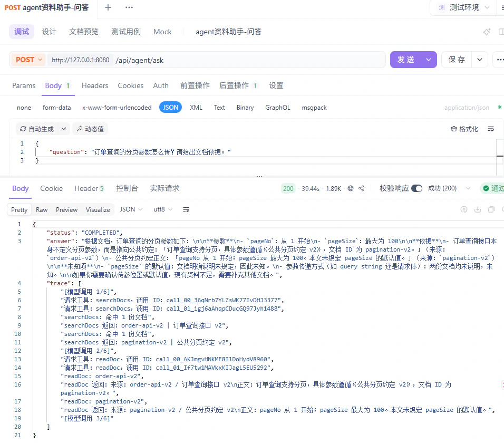Open the response JSON format dropdown

point(131,209)
